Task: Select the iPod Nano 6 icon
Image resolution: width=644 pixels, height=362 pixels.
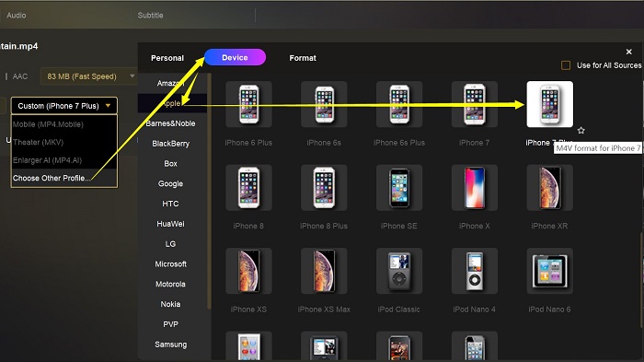Action: pos(550,271)
